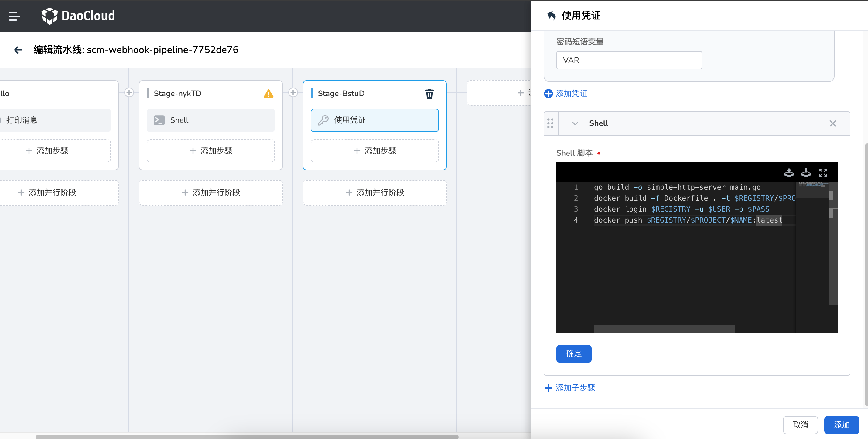Add a stage with the plus circle after Stage-nykTD
This screenshot has height=439, width=868.
pos(293,92)
